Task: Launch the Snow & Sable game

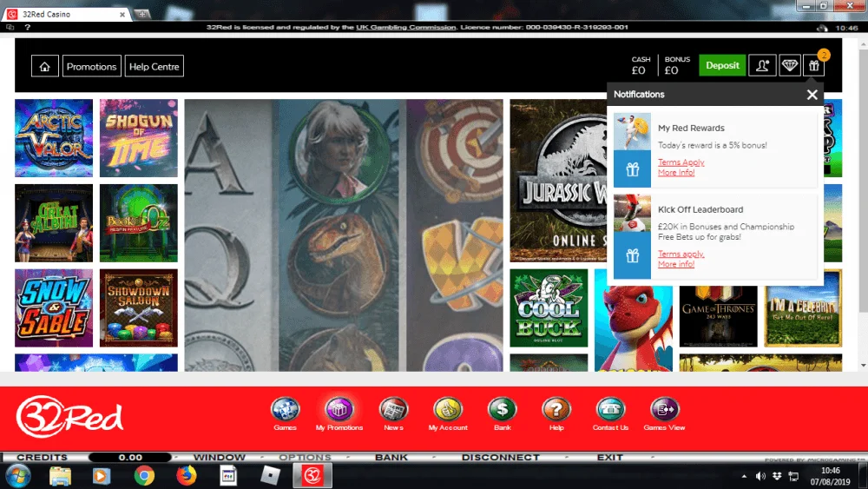Action: click(54, 308)
